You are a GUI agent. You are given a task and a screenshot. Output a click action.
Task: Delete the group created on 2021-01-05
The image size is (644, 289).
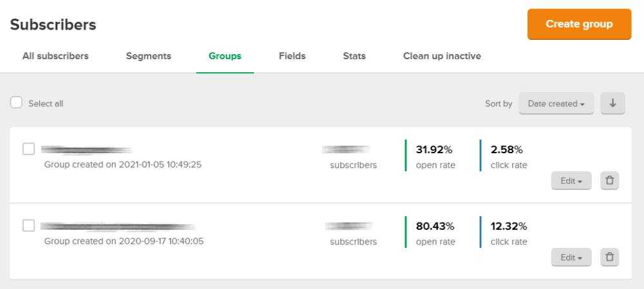pyautogui.click(x=609, y=181)
